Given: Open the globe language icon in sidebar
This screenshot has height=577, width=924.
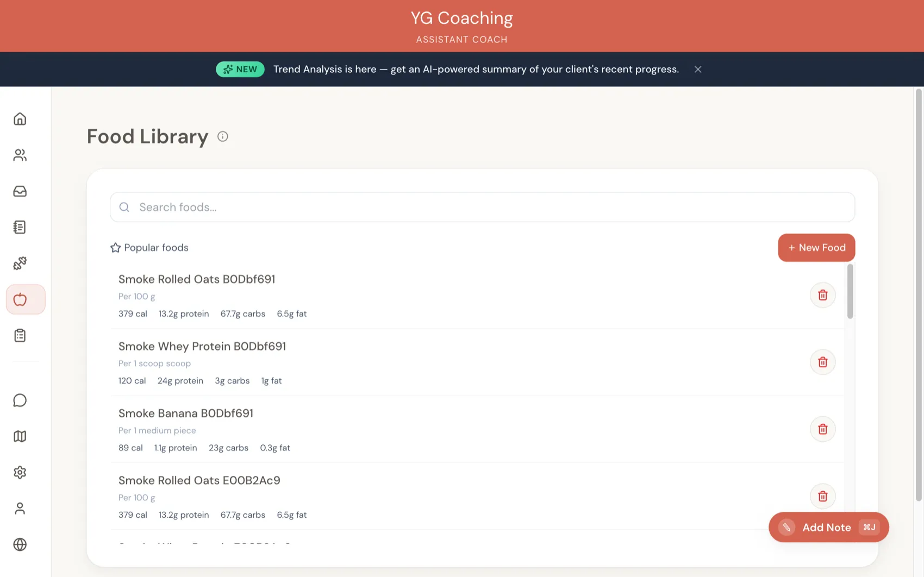Looking at the screenshot, I should [20, 544].
